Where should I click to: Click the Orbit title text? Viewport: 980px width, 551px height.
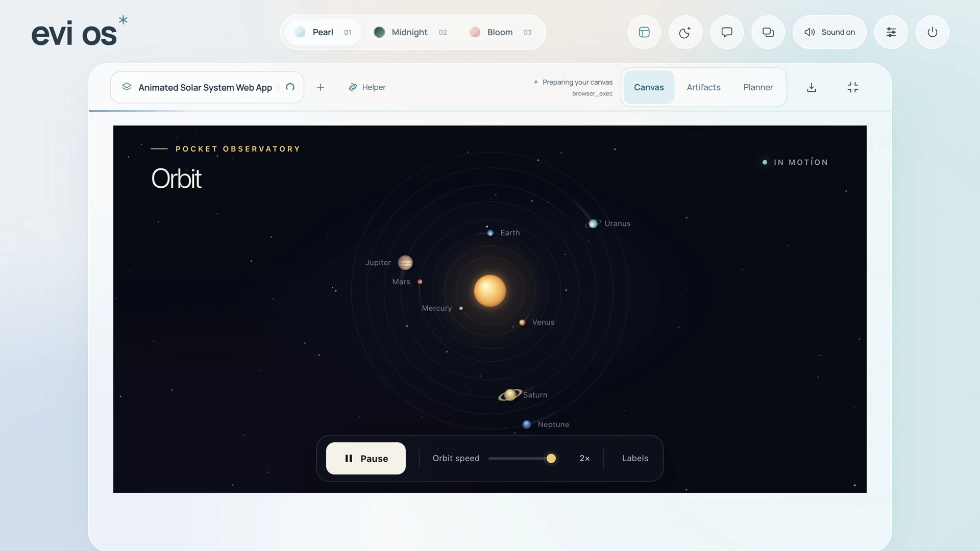pyautogui.click(x=177, y=179)
